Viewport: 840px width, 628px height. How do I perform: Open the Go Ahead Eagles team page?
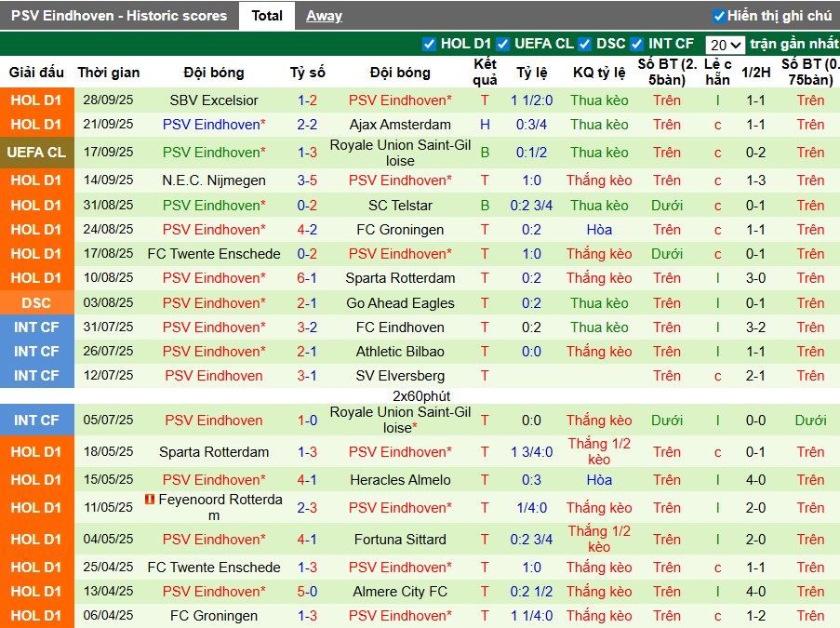click(400, 303)
